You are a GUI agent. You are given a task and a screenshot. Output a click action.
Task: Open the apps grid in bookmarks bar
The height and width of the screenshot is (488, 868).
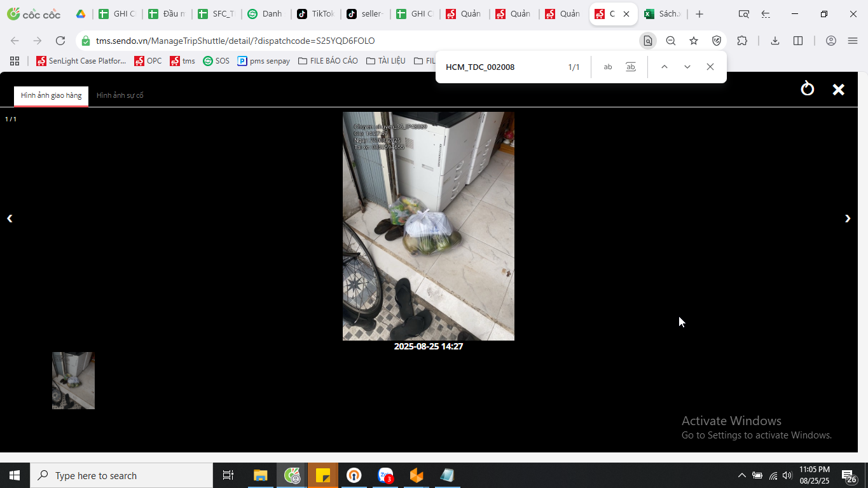pos(15,61)
